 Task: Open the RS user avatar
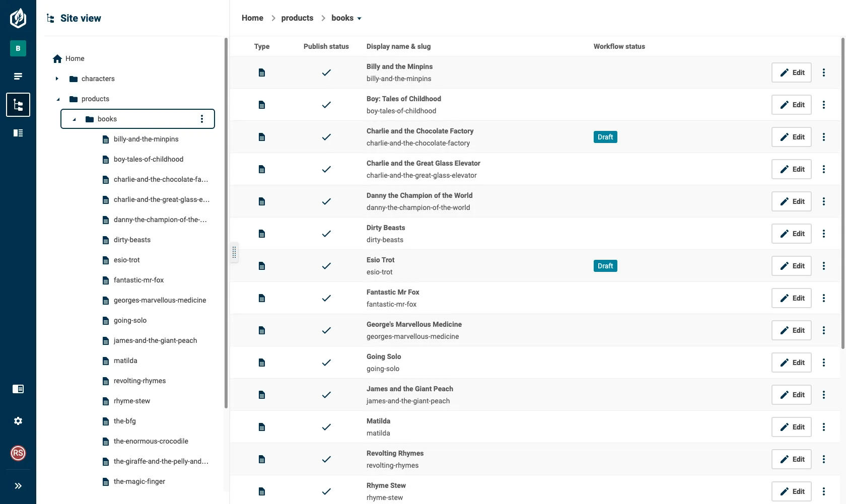pos(18,453)
